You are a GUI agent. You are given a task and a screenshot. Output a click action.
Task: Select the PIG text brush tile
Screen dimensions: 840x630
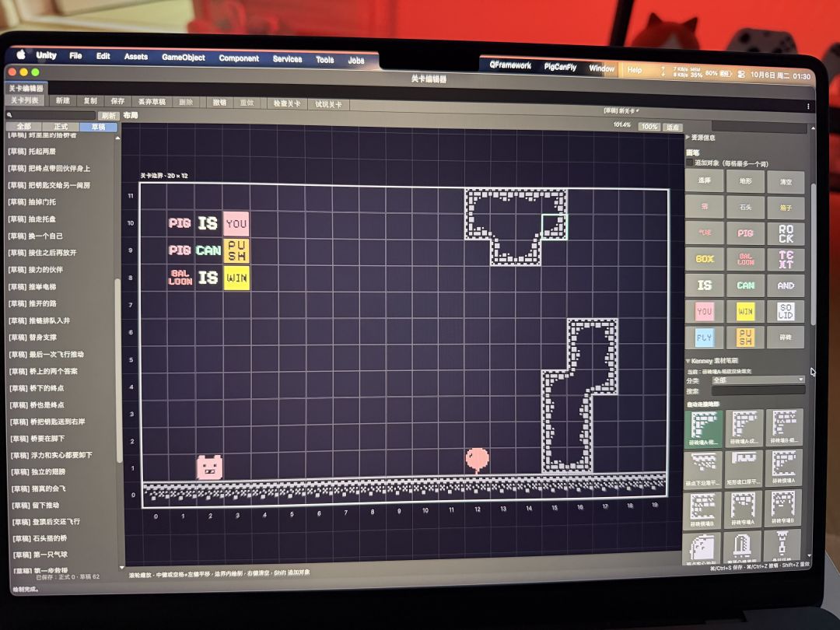tap(745, 233)
